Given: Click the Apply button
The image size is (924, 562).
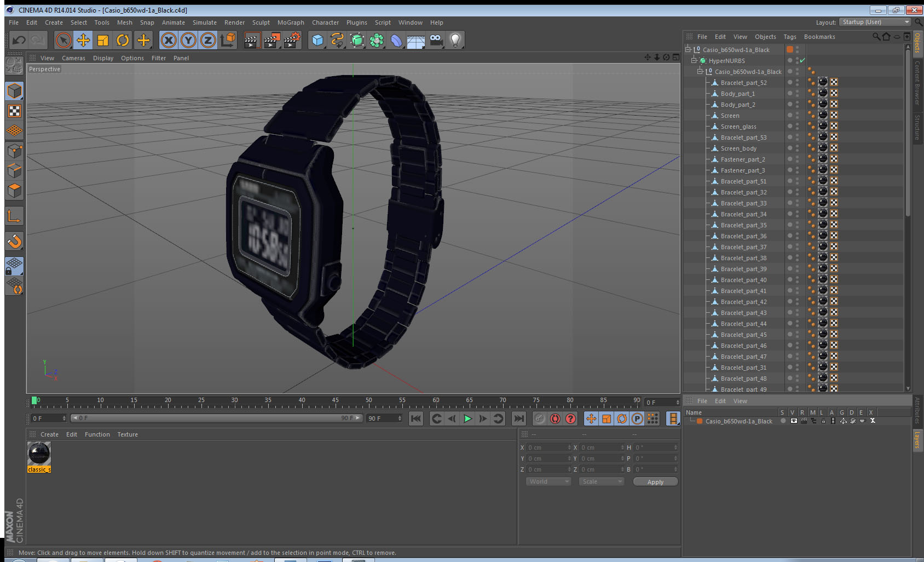Looking at the screenshot, I should (x=655, y=482).
